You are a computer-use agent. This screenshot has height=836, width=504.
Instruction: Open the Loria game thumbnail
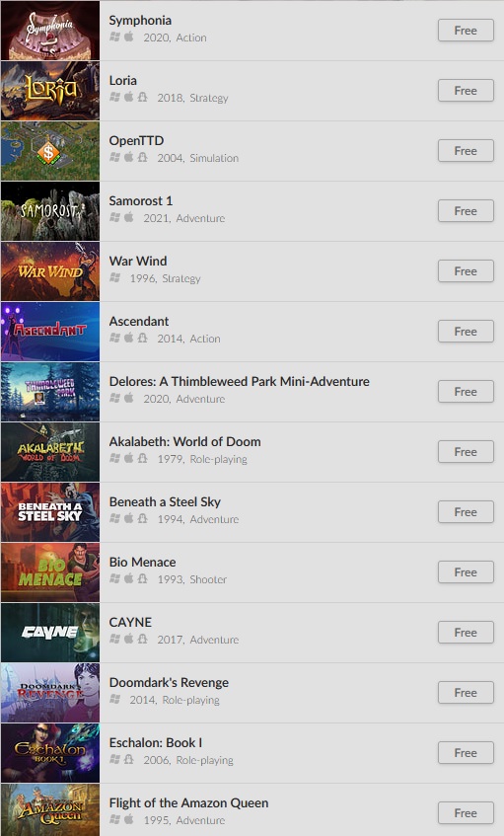50,91
